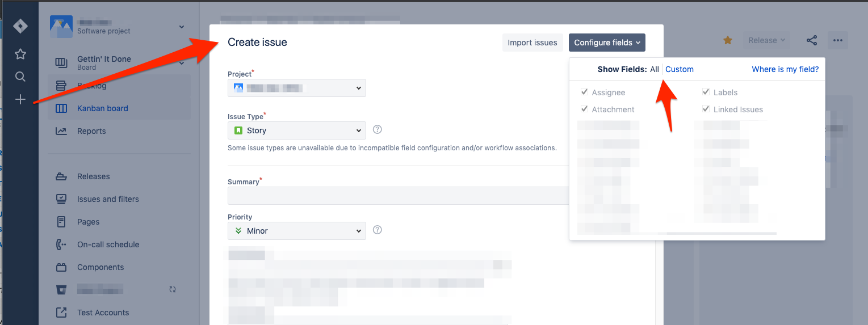The image size is (868, 325).
Task: Open the Release dropdown button
Action: point(766,40)
